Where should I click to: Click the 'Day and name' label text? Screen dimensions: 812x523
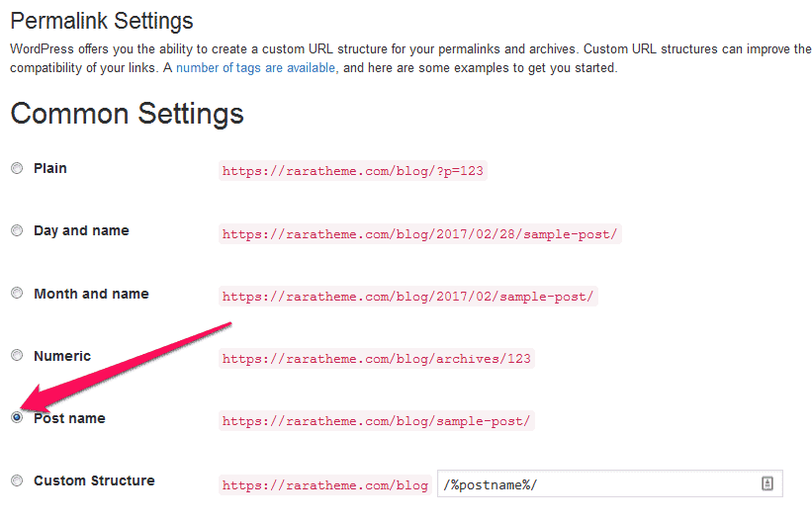click(81, 231)
